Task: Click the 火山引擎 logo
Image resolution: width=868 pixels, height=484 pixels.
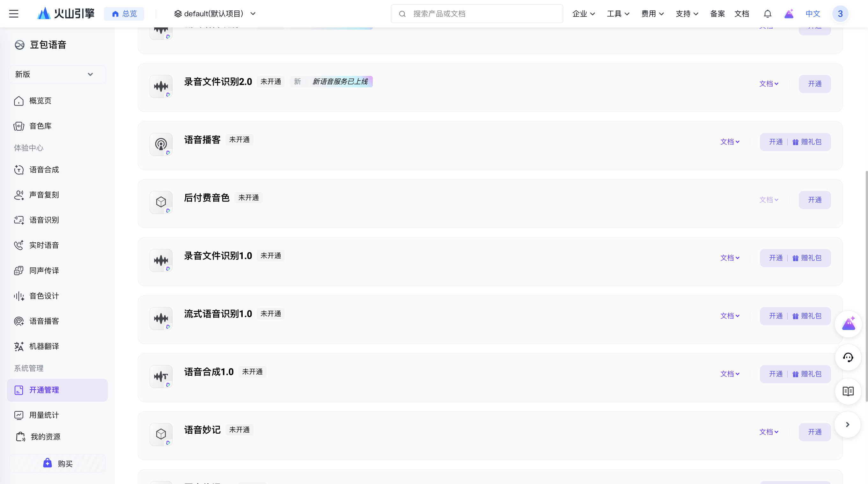Action: 66,14
